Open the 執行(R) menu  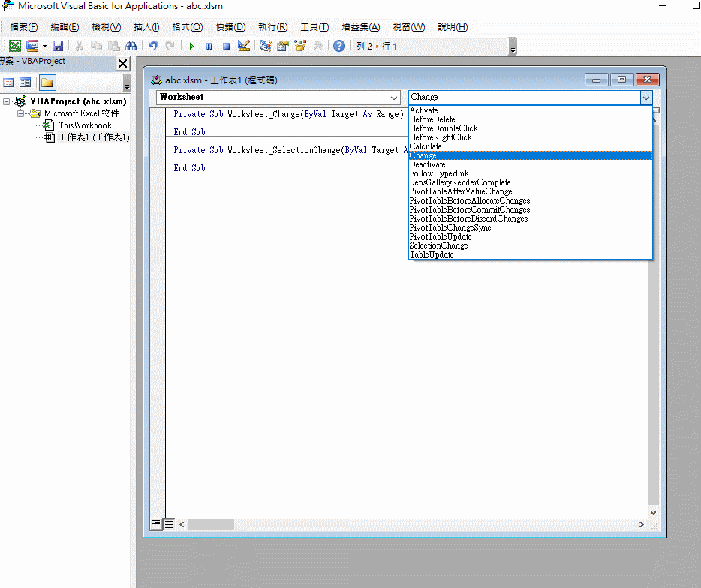click(x=273, y=27)
